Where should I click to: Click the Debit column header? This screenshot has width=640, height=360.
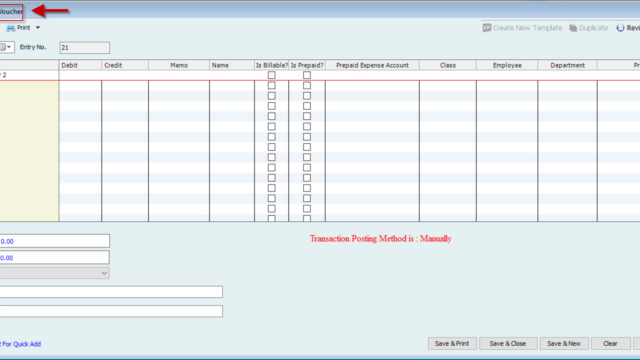[80, 65]
